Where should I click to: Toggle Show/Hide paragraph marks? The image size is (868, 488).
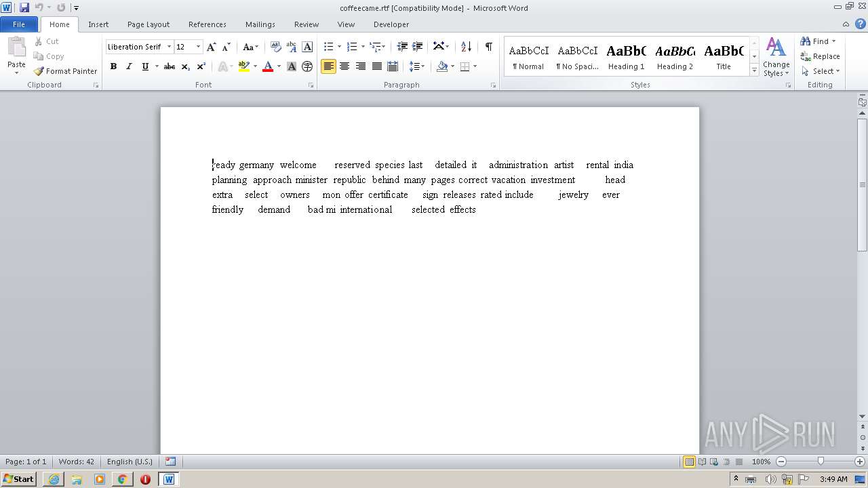488,47
